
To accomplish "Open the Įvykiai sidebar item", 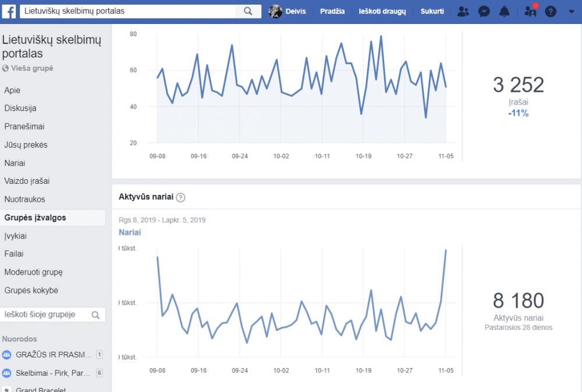I will click(x=15, y=236).
